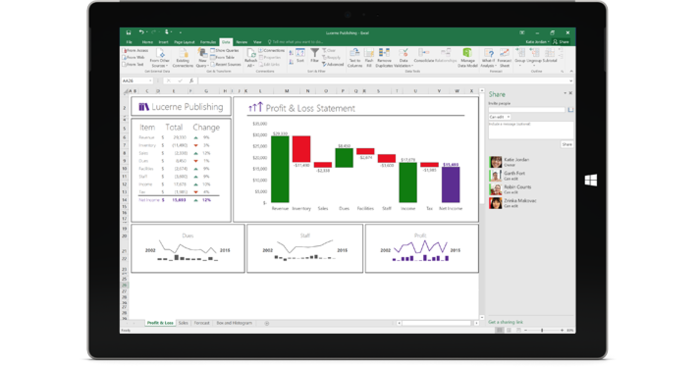700x367 pixels.
Task: Click Get a sharing link
Action: 506,322
